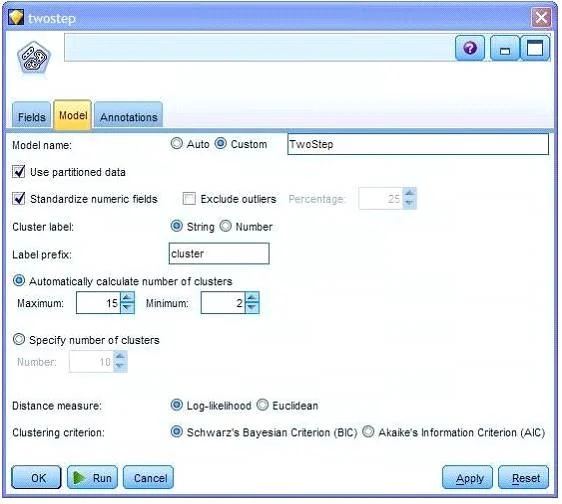
Task: Choose Euclidean distance measure
Action: click(x=262, y=405)
